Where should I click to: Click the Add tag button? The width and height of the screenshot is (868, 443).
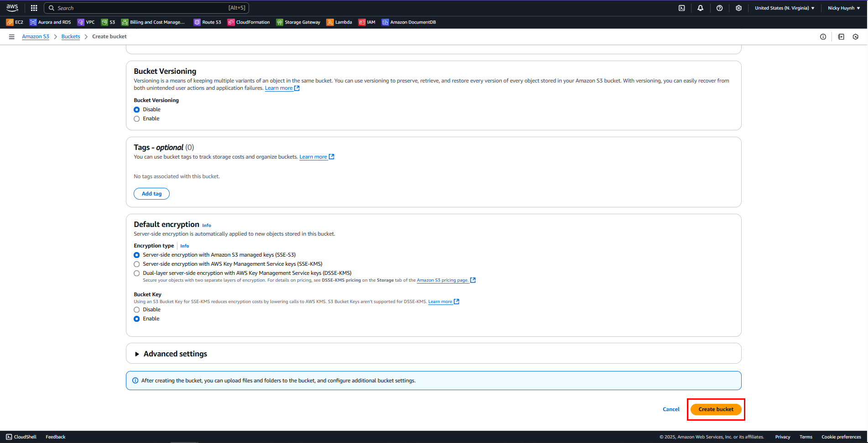tap(151, 194)
